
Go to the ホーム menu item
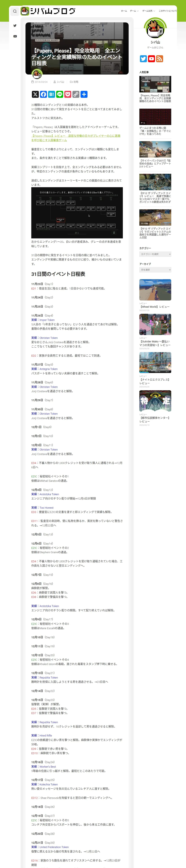tap(124, 11)
